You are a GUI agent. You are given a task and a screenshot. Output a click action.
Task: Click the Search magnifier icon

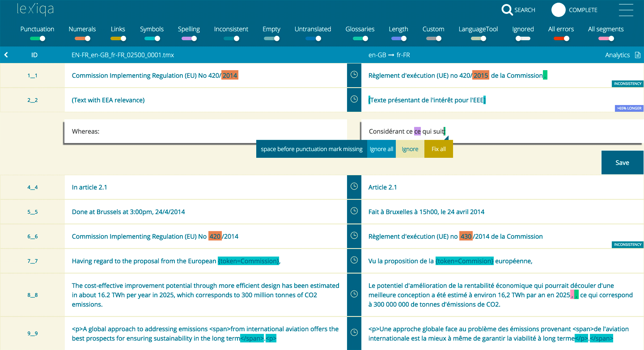[507, 10]
